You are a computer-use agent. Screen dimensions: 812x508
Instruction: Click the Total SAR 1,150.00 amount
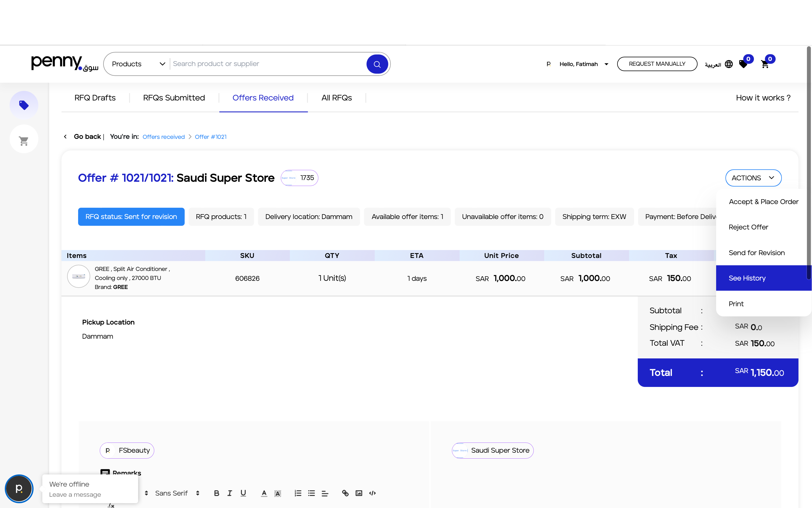pyautogui.click(x=759, y=372)
